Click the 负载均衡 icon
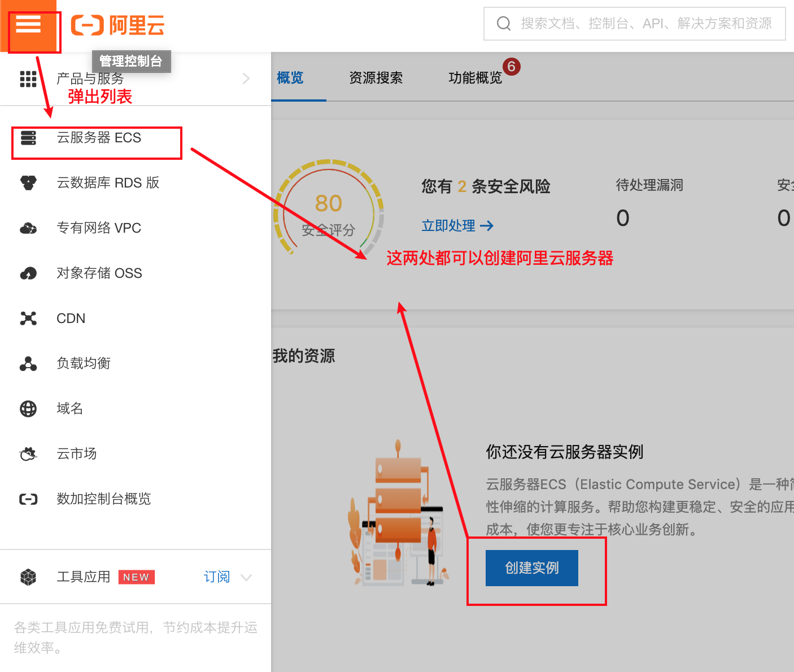 28,364
